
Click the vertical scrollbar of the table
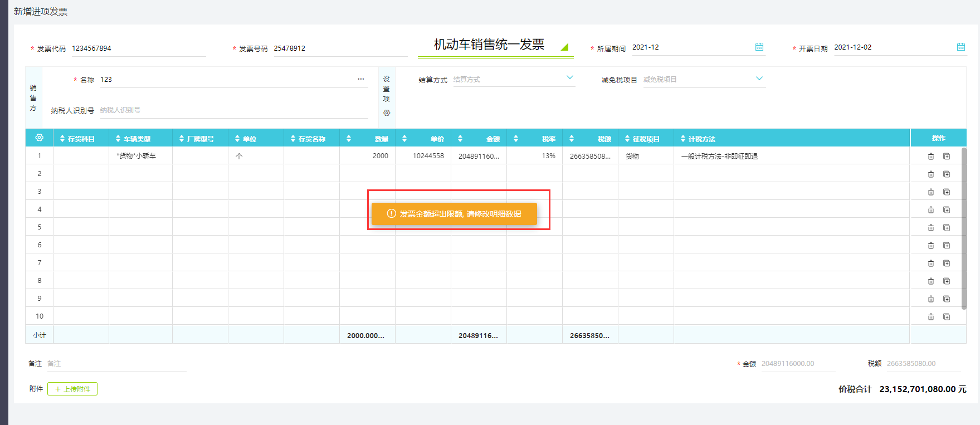[x=964, y=228]
